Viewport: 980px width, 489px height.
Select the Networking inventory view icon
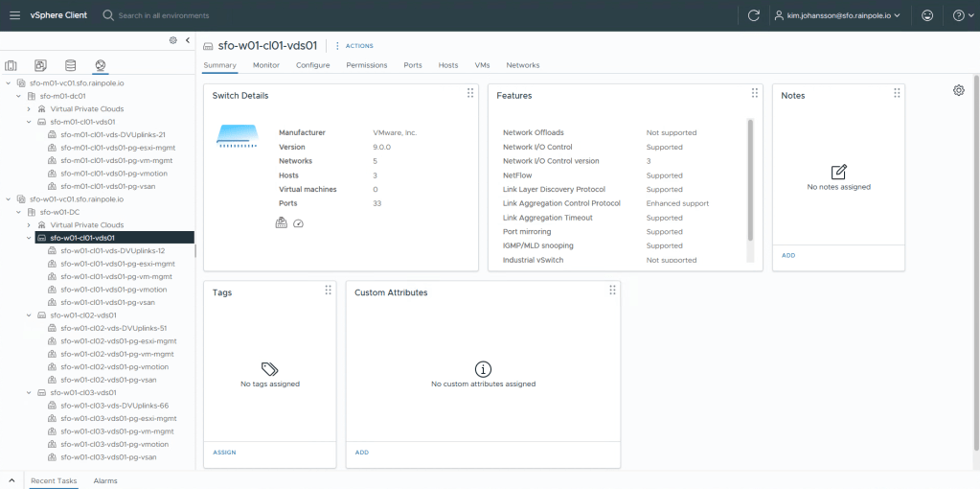tap(100, 65)
